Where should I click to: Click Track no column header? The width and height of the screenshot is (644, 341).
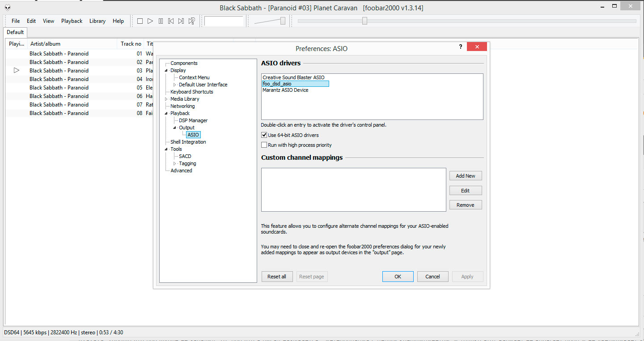[131, 44]
